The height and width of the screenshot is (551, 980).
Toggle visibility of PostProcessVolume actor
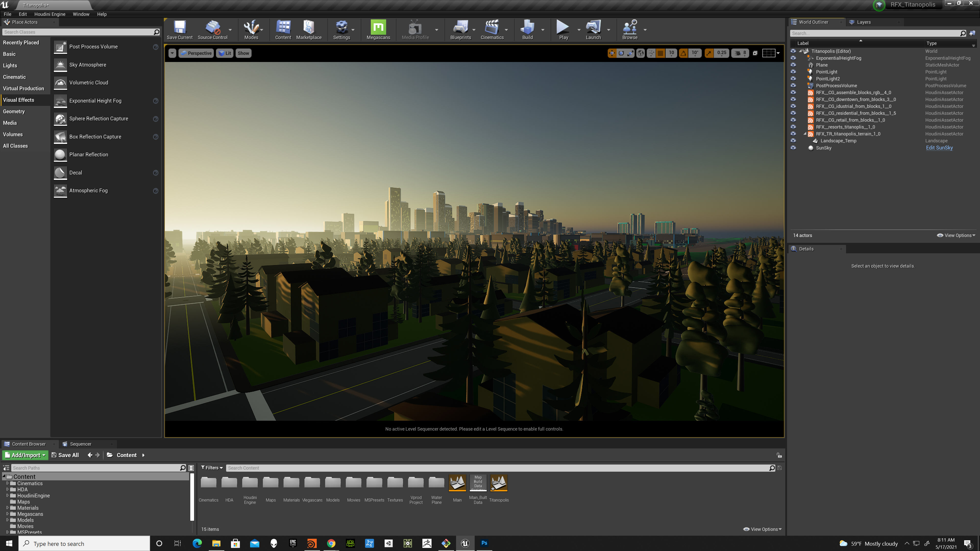(x=793, y=85)
